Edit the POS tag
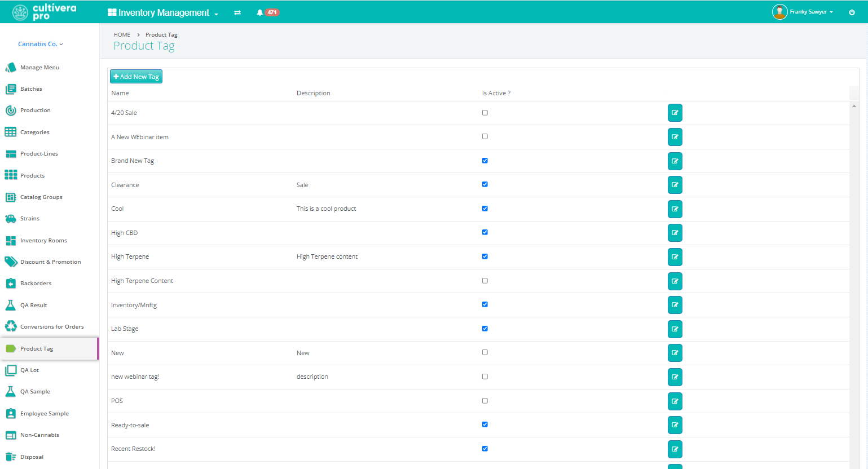The height and width of the screenshot is (469, 868). [675, 401]
